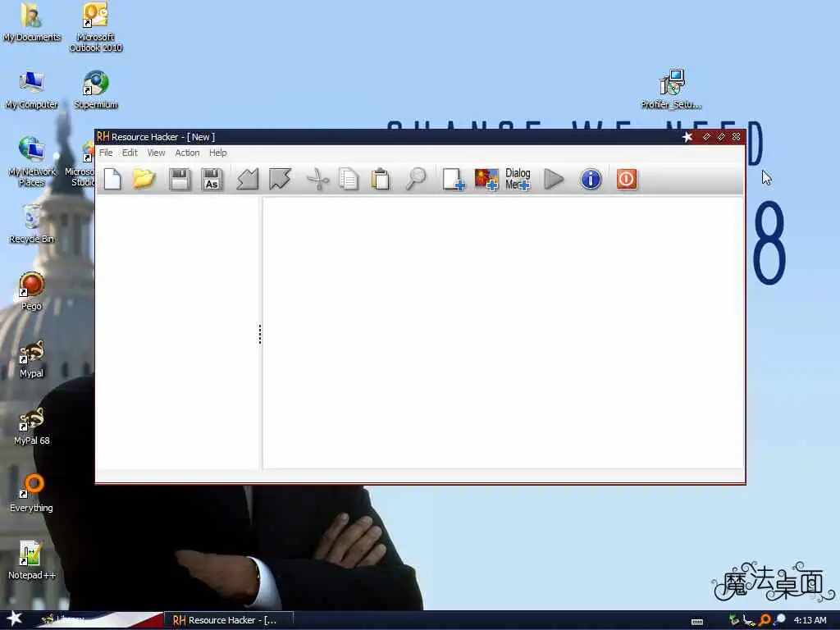840x630 pixels.
Task: Add a new blank script resource
Action: (x=453, y=179)
